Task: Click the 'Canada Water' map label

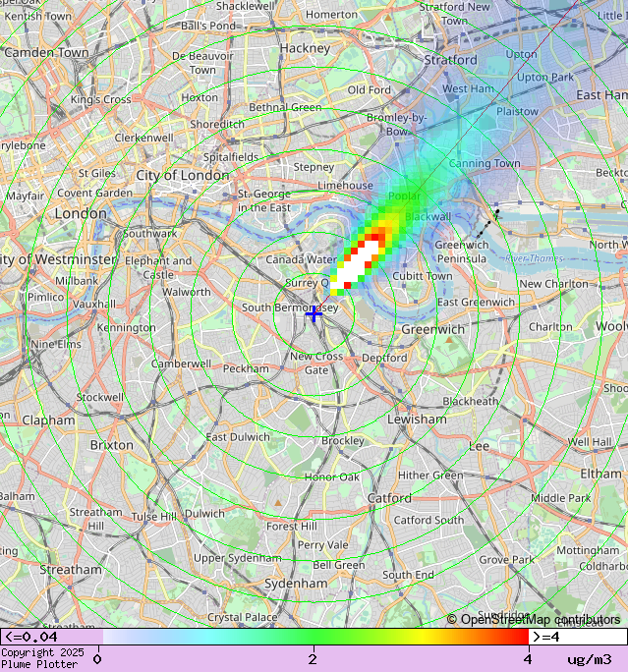Action: point(302,259)
